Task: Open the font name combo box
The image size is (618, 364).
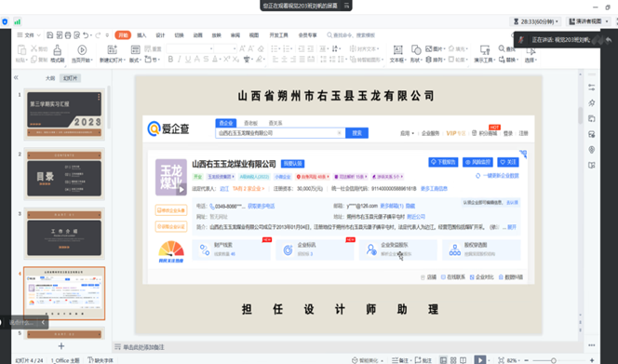Action: pos(190,48)
